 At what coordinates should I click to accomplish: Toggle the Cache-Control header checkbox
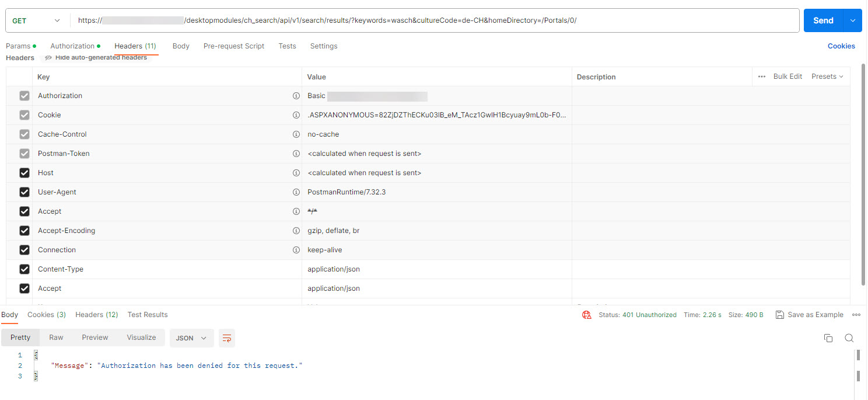[24, 134]
